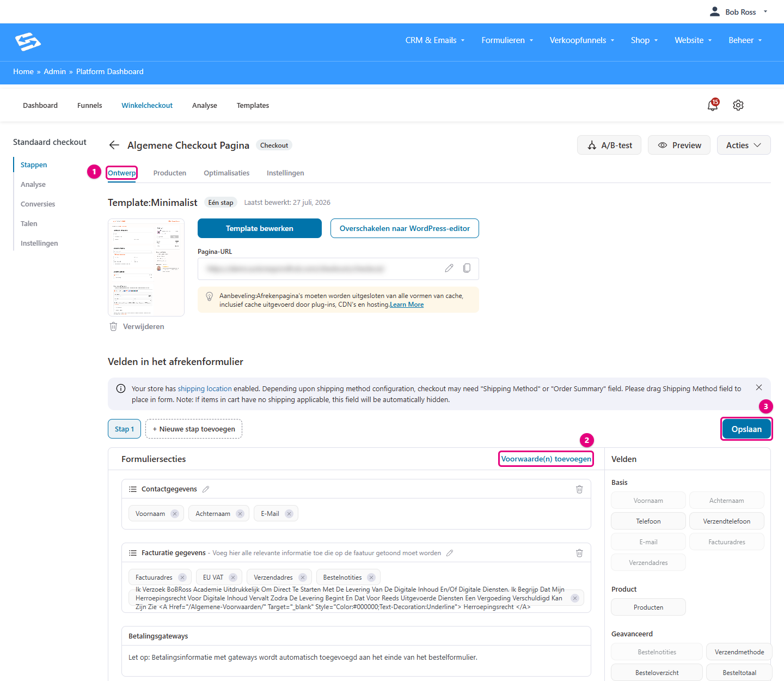The image size is (784, 681).
Task: Remove the Achternaam field chip
Action: pyautogui.click(x=240, y=514)
